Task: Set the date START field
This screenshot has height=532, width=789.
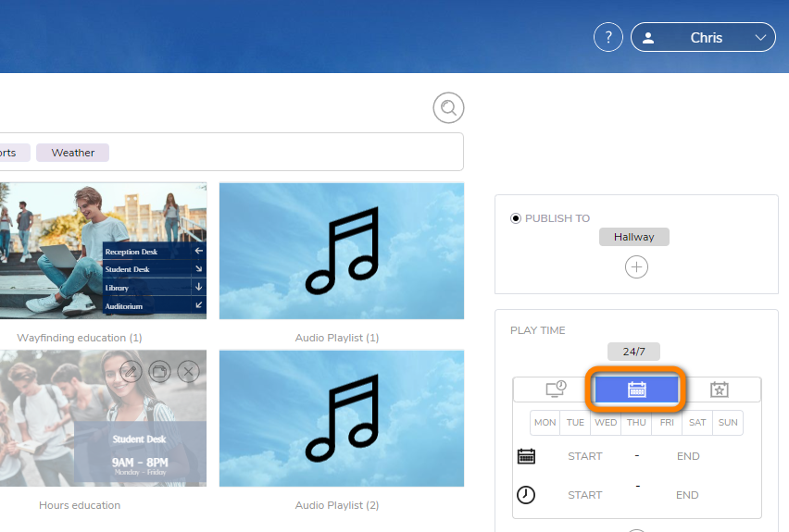Action: tap(584, 456)
